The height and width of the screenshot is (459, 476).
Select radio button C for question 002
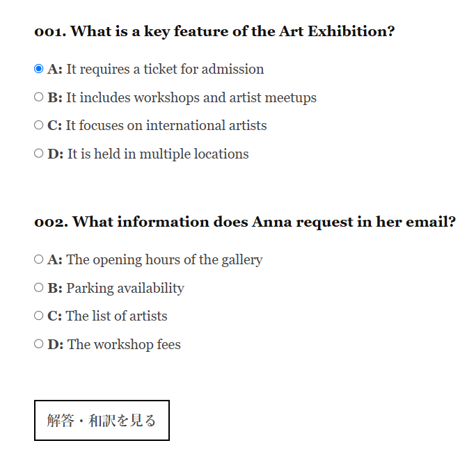click(x=38, y=316)
